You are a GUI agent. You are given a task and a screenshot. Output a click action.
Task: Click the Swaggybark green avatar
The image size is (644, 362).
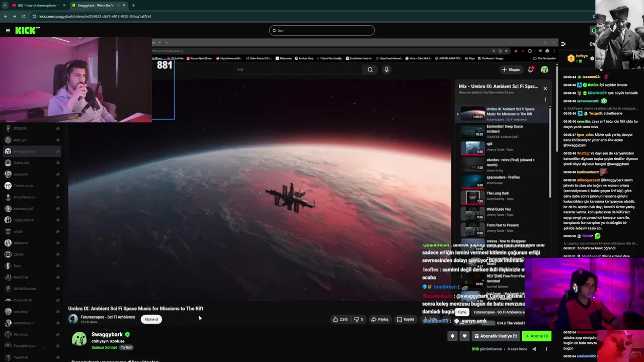pyautogui.click(x=79, y=339)
